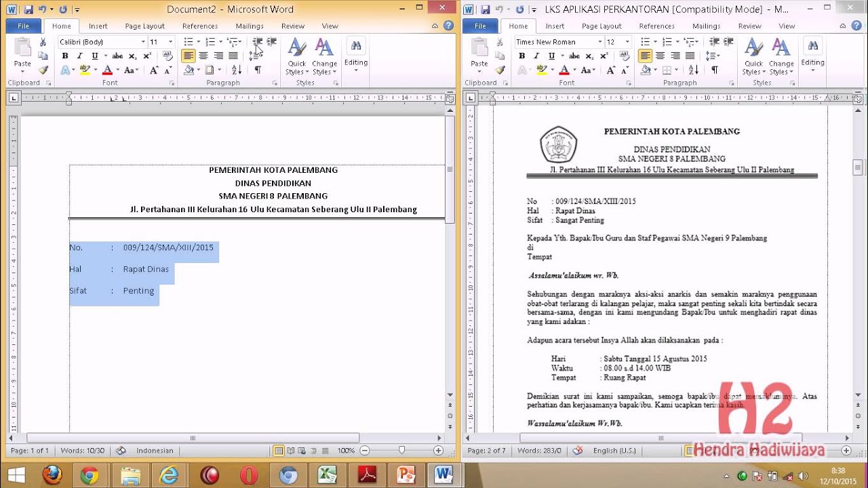Click Page: 2 of 7 in LKS status bar

point(486,451)
